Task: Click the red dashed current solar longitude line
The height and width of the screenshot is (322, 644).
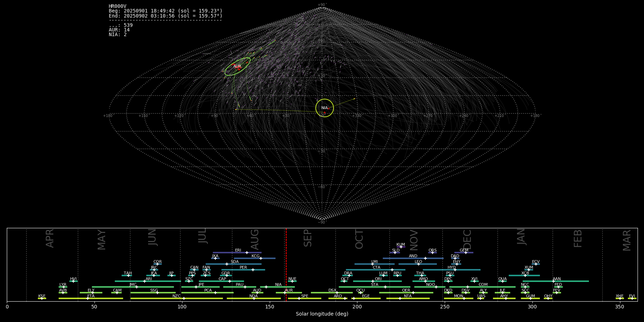Action: tap(286, 264)
